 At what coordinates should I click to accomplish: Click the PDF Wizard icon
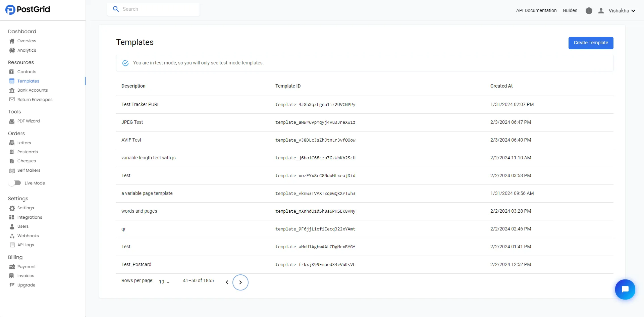click(12, 121)
